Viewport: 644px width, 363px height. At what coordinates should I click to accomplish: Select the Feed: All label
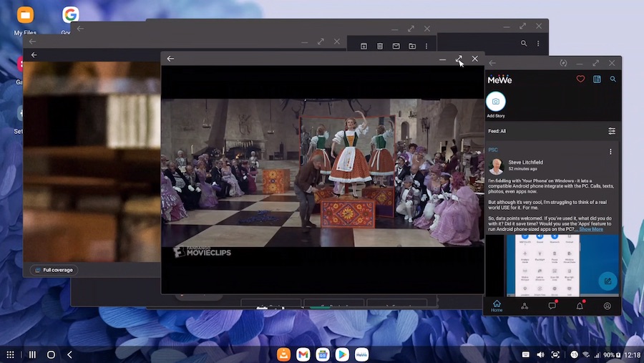click(x=497, y=131)
